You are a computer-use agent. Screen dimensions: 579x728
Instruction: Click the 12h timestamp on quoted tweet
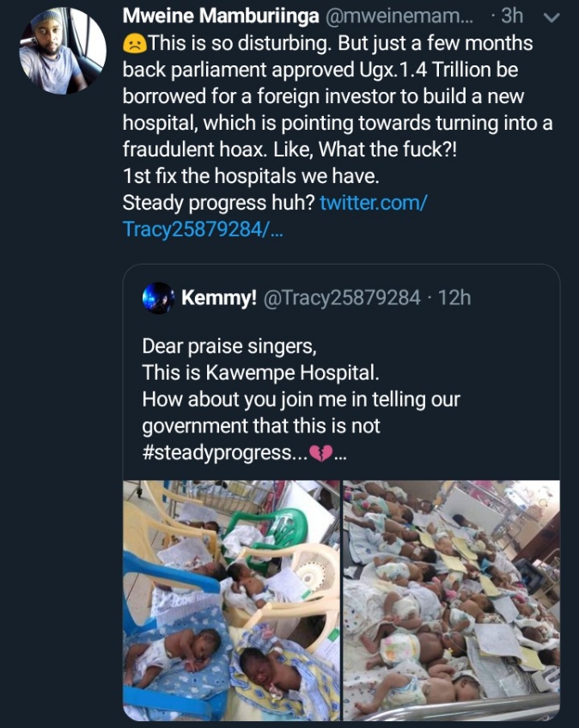[x=454, y=298]
